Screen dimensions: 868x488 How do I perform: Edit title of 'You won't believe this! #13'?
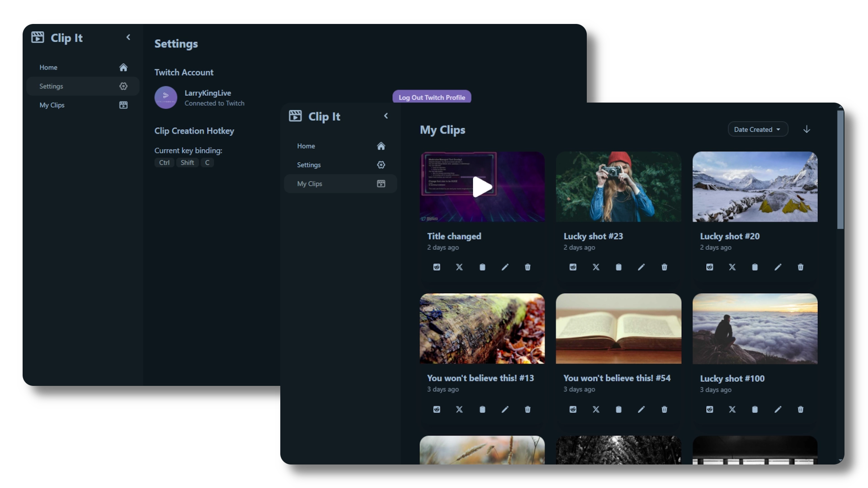[505, 409]
